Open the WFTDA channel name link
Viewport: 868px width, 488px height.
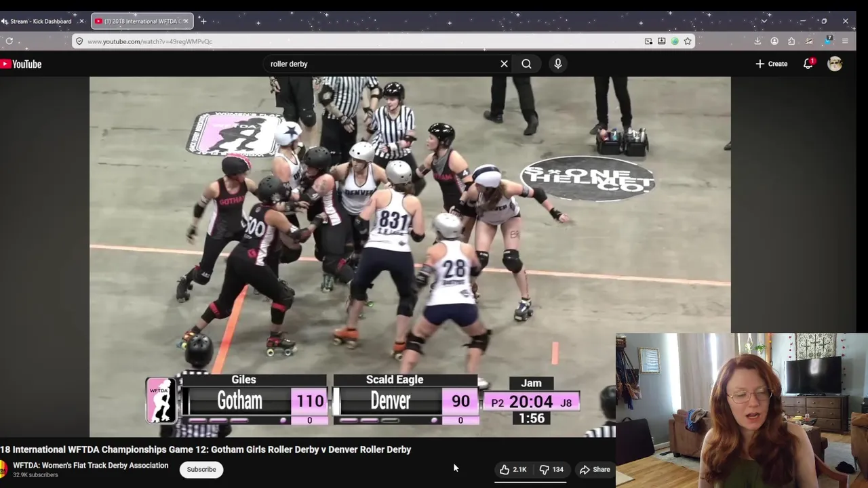[x=91, y=466]
